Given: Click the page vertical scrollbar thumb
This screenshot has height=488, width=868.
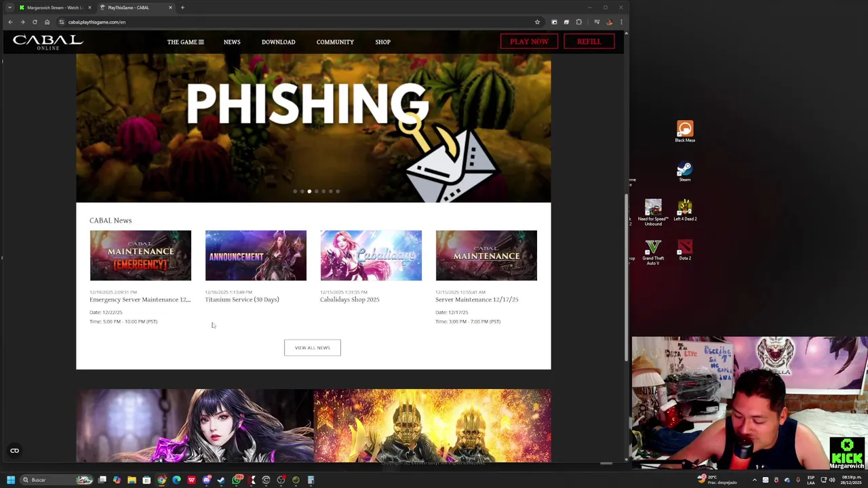Looking at the screenshot, I should (x=626, y=278).
